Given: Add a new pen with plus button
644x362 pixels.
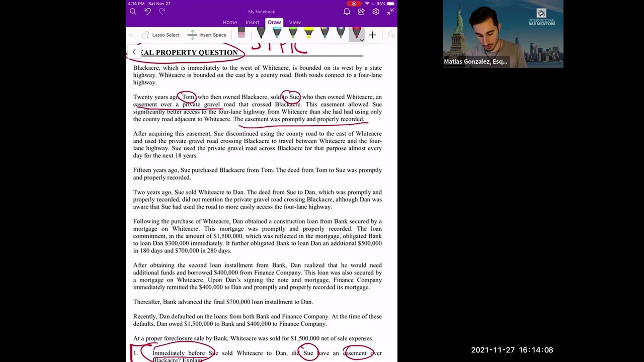Looking at the screenshot, I should [372, 35].
